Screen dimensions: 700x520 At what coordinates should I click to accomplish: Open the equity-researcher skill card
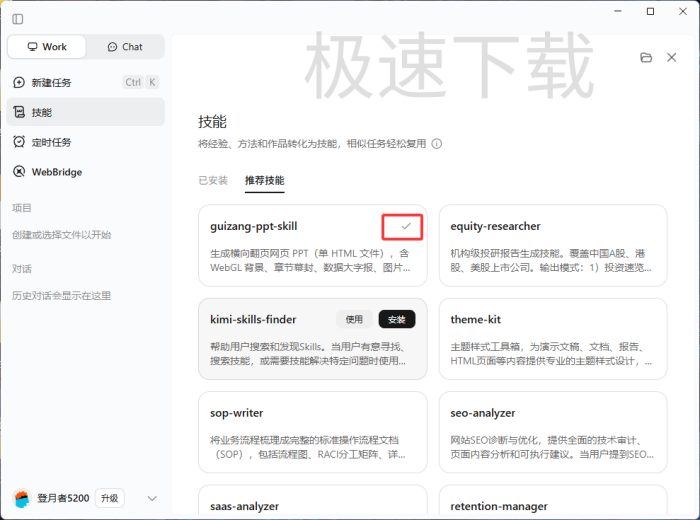[x=553, y=245]
